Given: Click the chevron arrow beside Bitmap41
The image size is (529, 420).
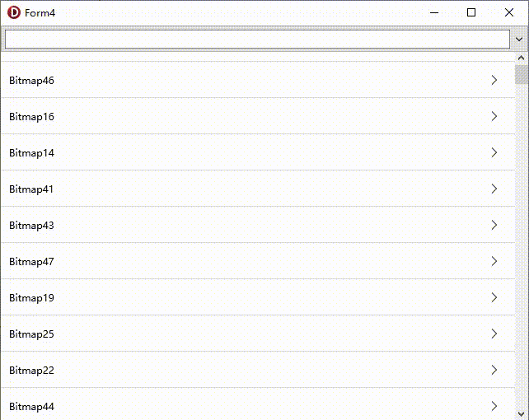Looking at the screenshot, I should coord(494,189).
